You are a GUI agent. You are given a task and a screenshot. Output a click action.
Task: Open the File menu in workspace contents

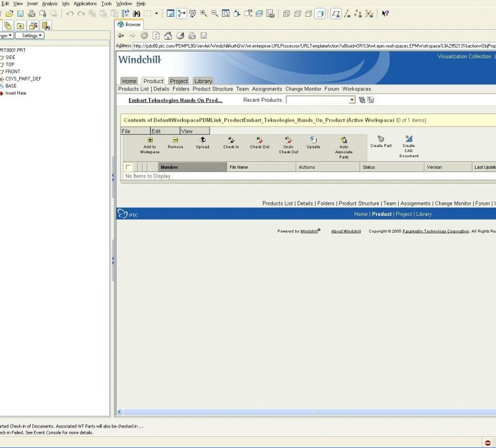click(x=135, y=131)
